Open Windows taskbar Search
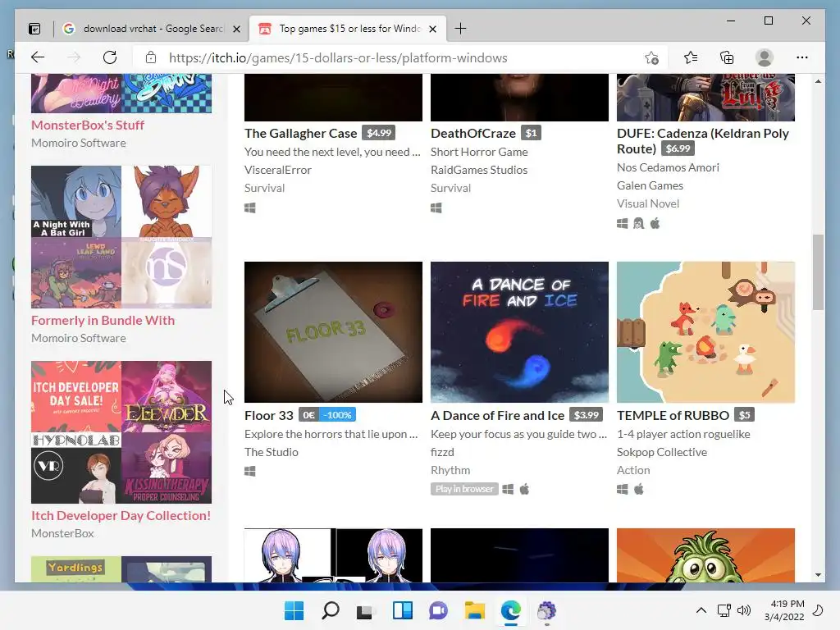 331,610
